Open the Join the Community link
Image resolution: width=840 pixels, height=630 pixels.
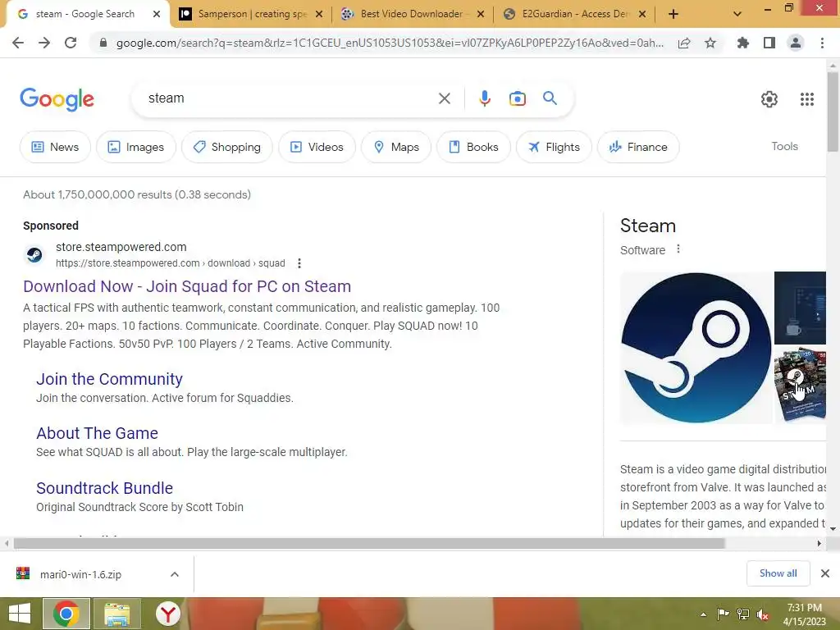tap(109, 379)
